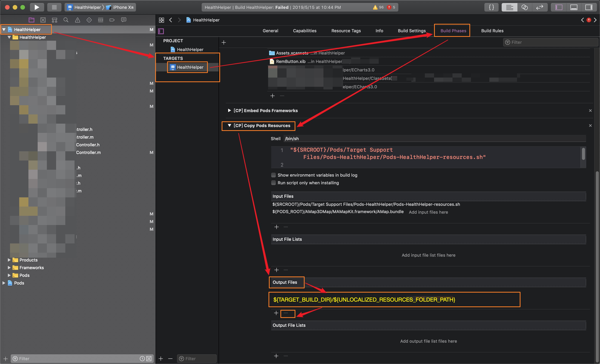Open the project navigator folder icon
This screenshot has height=364, width=600.
click(x=31, y=20)
